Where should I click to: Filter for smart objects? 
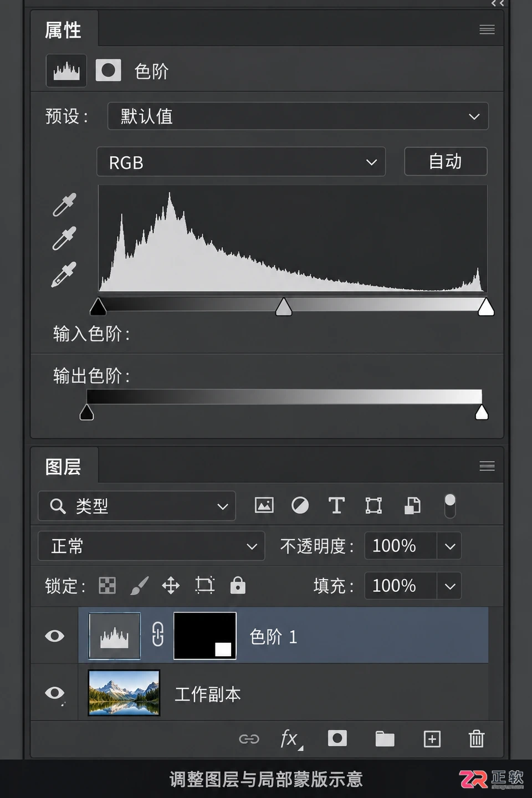tap(412, 505)
